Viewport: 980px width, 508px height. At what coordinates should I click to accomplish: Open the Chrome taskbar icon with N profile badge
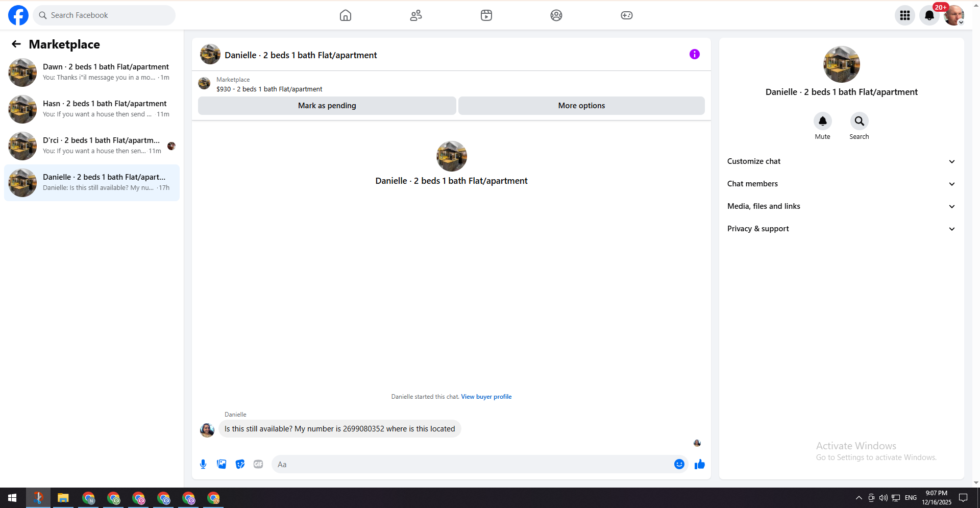[x=89, y=498]
